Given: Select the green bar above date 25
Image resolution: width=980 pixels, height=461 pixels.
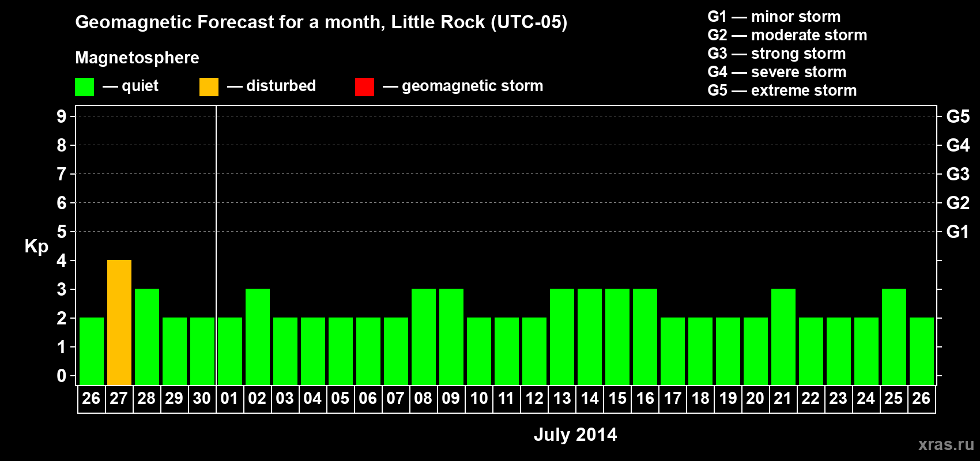Looking at the screenshot, I should (894, 337).
